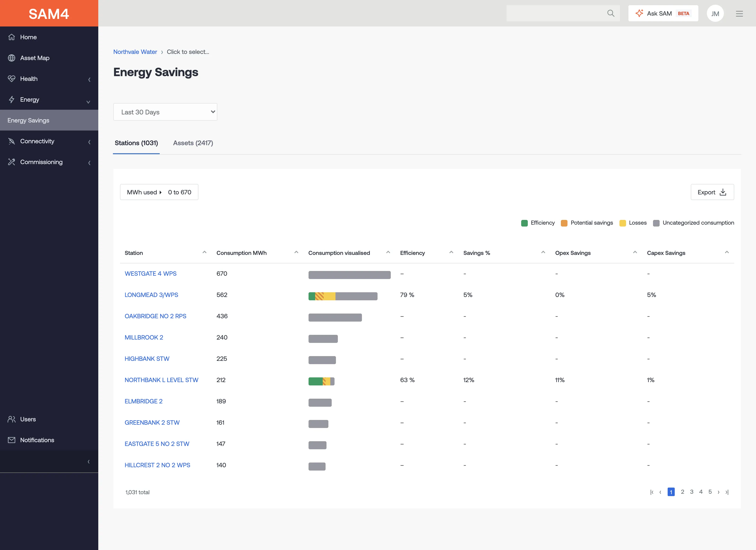Collapse the sidebar with the bottom chevron
The height and width of the screenshot is (550, 756).
click(x=89, y=462)
